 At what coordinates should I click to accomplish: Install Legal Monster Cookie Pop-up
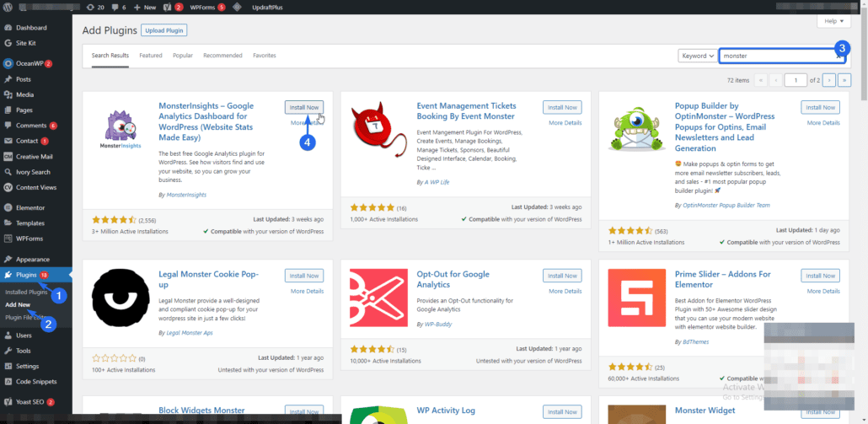(304, 276)
